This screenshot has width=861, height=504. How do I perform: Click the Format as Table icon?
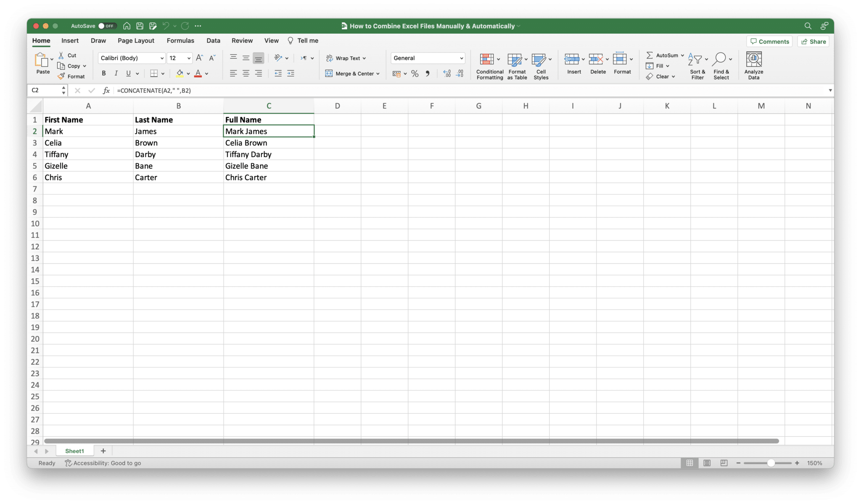tap(514, 60)
